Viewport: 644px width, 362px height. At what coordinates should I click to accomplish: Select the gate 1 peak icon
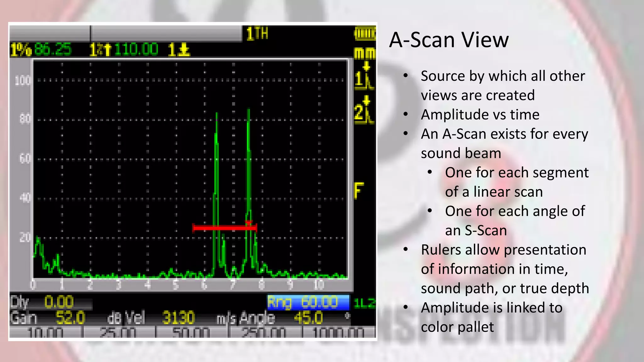click(365, 76)
